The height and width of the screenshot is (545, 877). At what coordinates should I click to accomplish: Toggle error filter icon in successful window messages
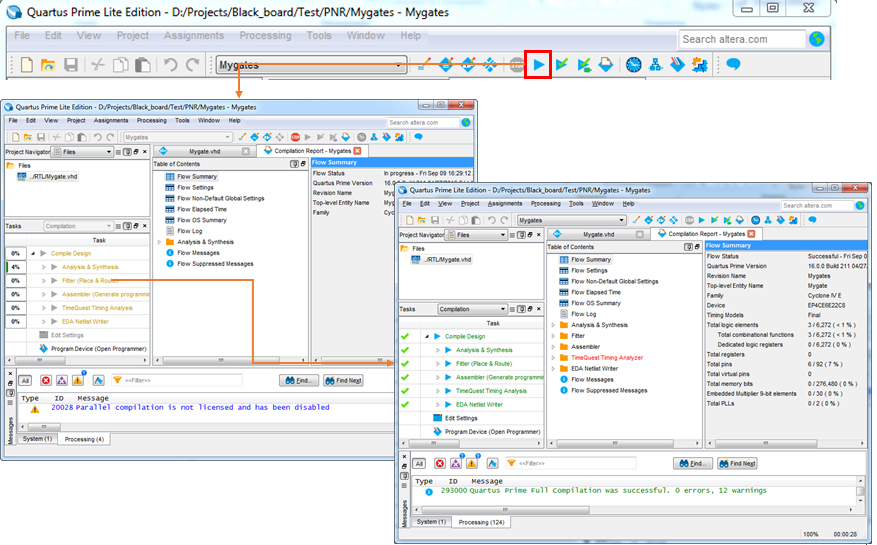(x=440, y=463)
